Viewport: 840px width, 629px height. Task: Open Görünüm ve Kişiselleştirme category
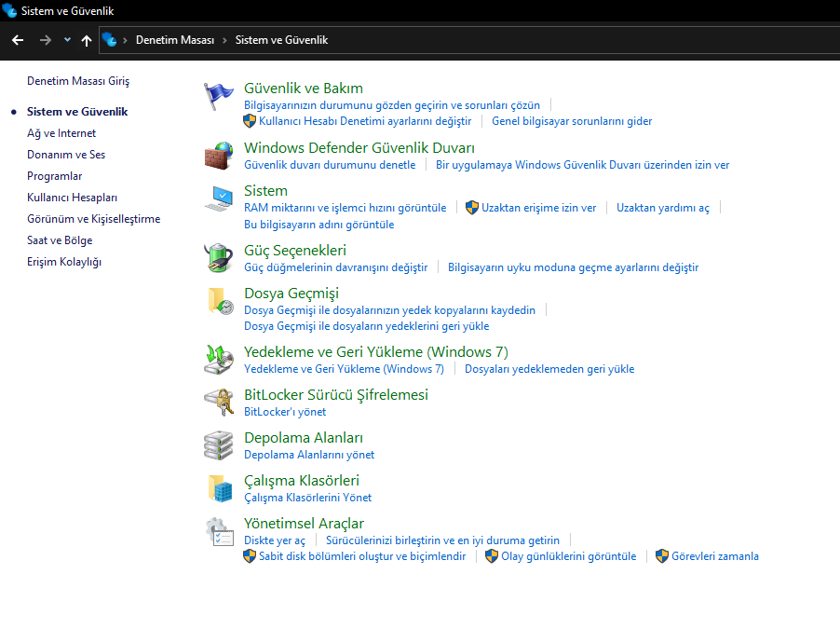pos(93,219)
